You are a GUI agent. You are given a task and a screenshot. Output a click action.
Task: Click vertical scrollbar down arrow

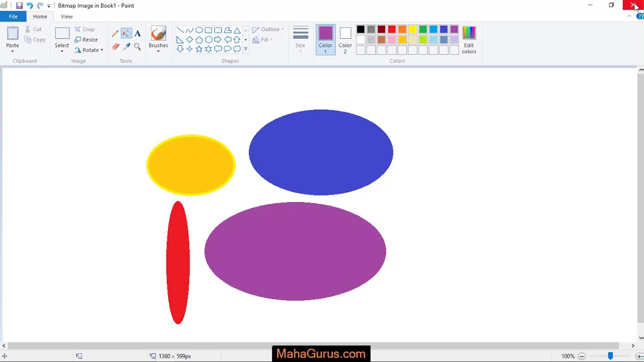641,338
